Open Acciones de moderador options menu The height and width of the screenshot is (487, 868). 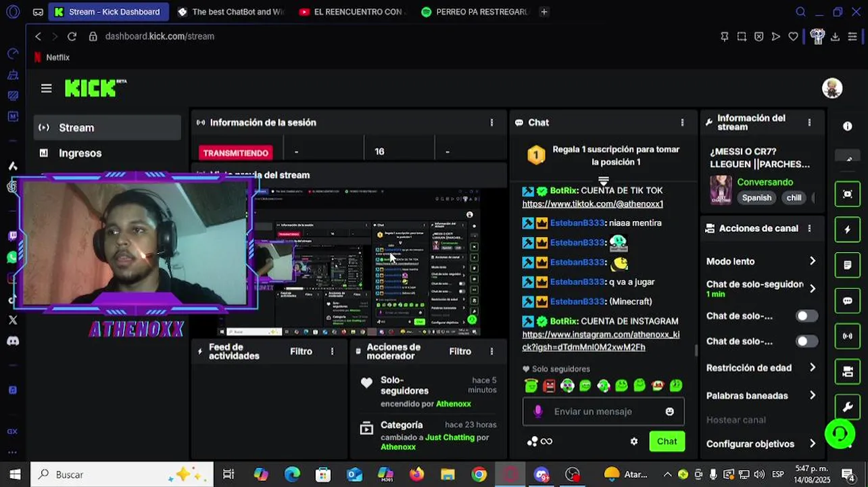491,352
